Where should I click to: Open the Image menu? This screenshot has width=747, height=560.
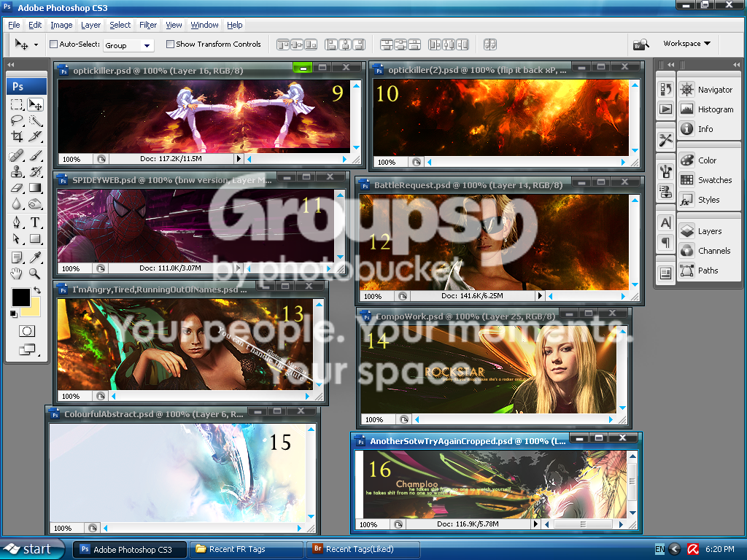pos(61,25)
